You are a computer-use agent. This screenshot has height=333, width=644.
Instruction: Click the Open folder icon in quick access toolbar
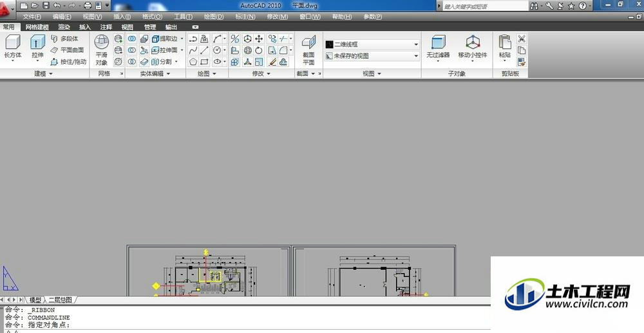(35, 6)
